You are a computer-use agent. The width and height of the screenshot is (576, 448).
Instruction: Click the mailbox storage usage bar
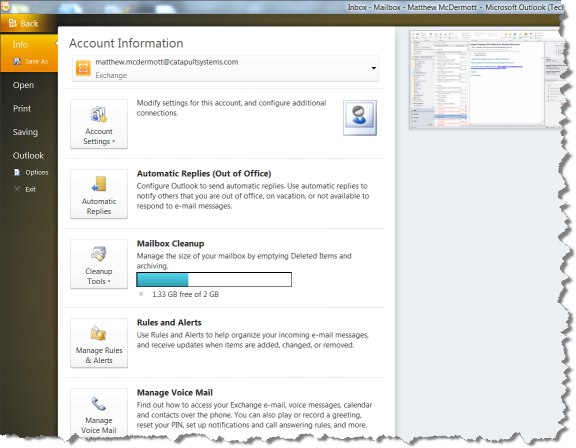point(214,280)
